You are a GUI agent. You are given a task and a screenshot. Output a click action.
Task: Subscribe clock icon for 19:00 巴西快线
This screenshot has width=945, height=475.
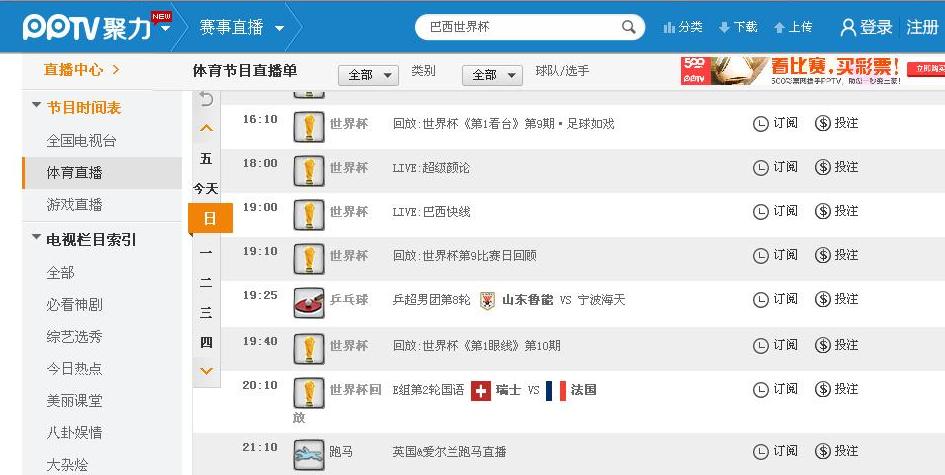pos(761,212)
